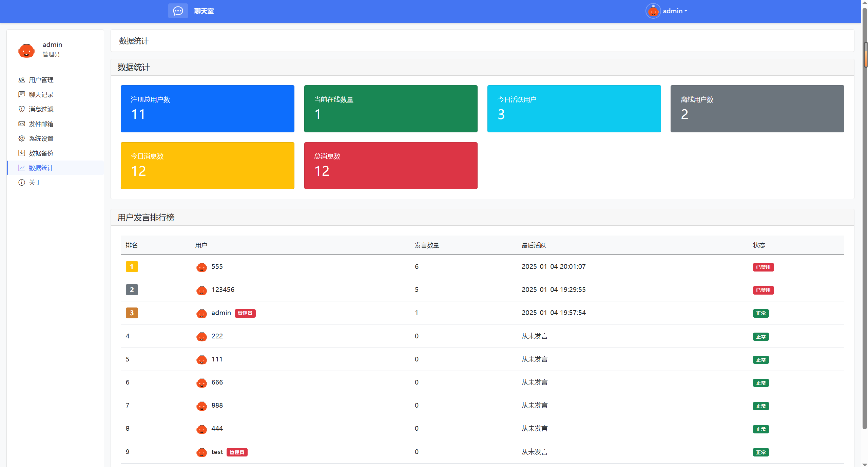This screenshot has height=467, width=868.
Task: Click the data statistics chart icon
Action: pos(22,168)
